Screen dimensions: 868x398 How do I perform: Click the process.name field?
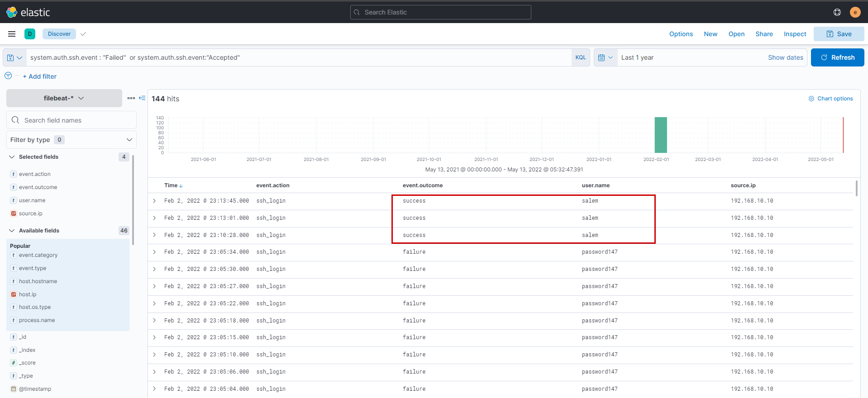pos(37,320)
